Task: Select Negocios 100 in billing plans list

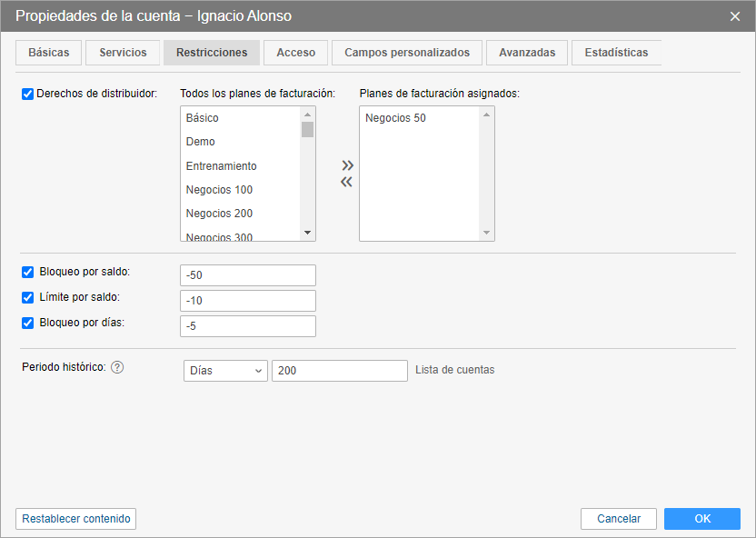Action: 219,190
